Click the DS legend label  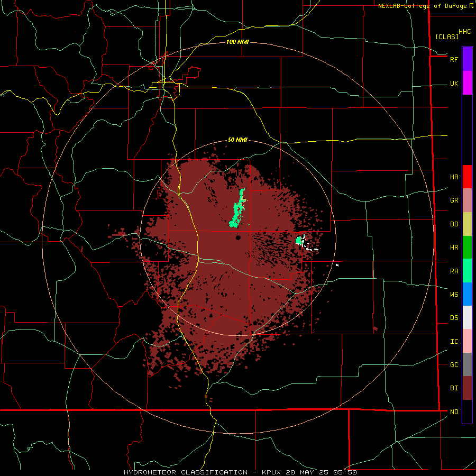[x=454, y=317]
